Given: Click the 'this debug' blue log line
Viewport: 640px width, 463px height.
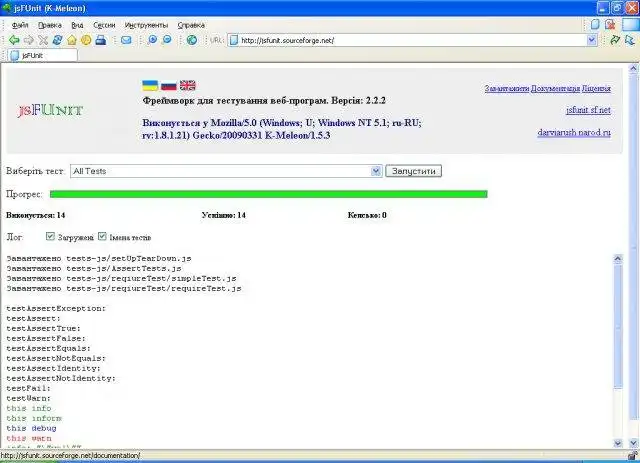Looking at the screenshot, I should (31, 428).
